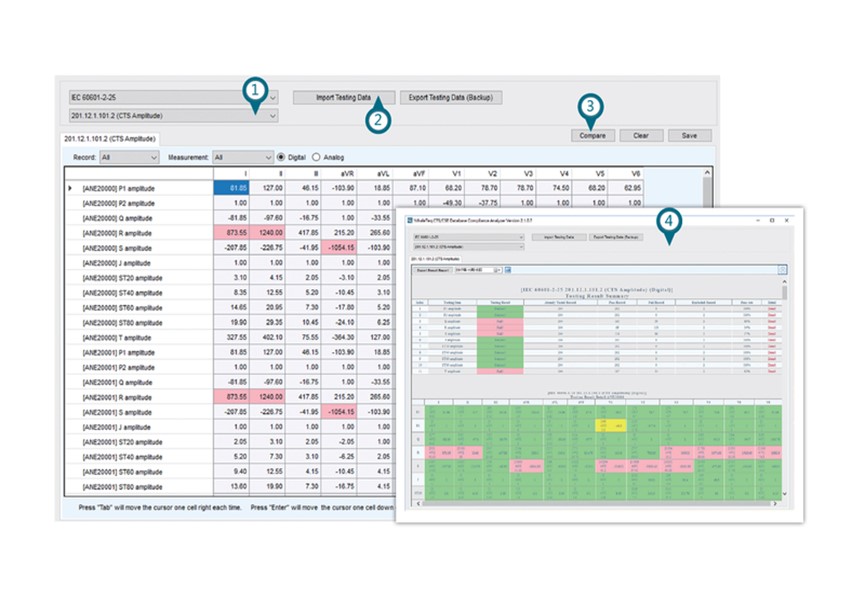The image size is (865, 601).
Task: Click the Export Testing Data (Backup) button
Action: pos(452,96)
